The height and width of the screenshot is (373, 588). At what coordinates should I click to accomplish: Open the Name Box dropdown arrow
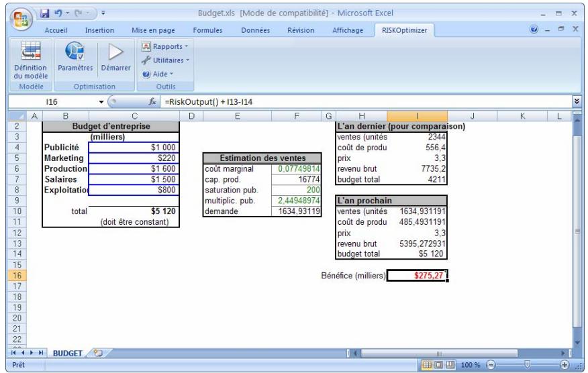[x=101, y=102]
